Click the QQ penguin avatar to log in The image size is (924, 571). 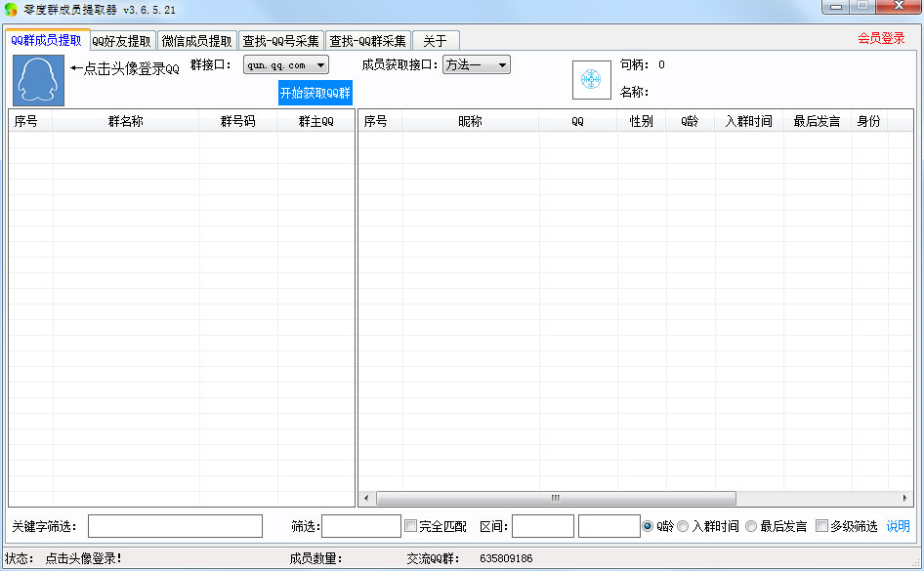38,80
